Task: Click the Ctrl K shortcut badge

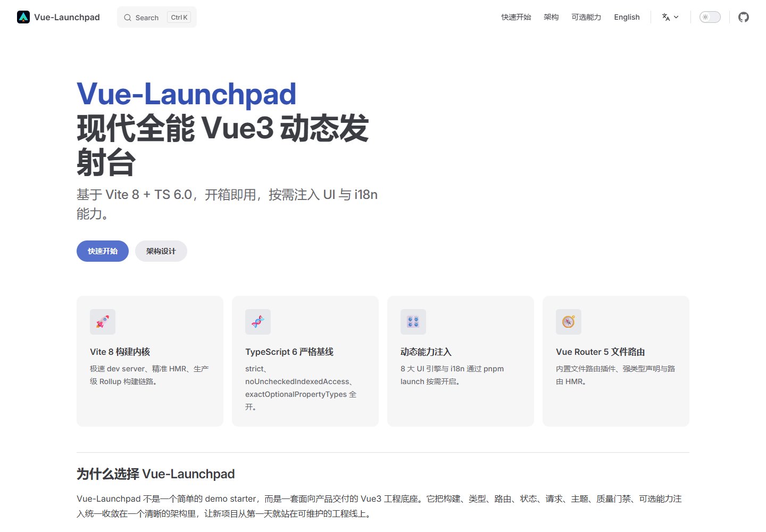Action: [x=179, y=18]
